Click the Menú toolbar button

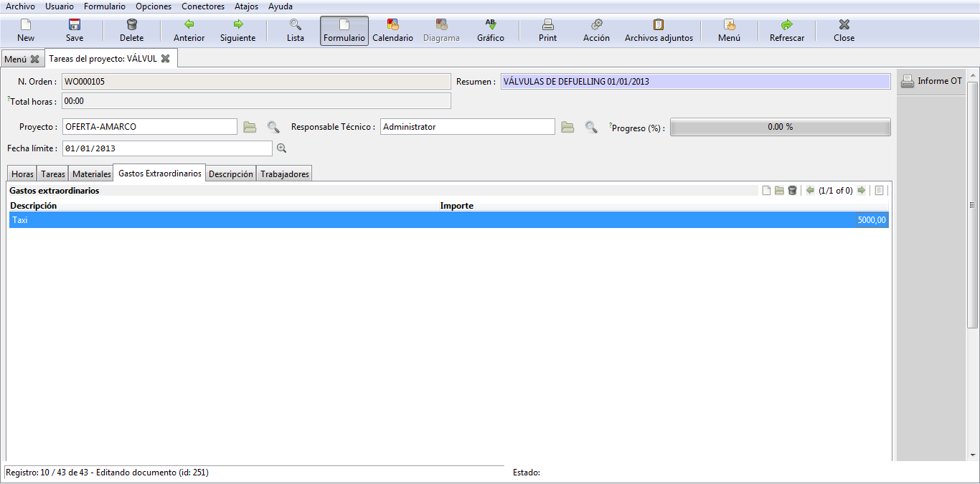coord(730,31)
